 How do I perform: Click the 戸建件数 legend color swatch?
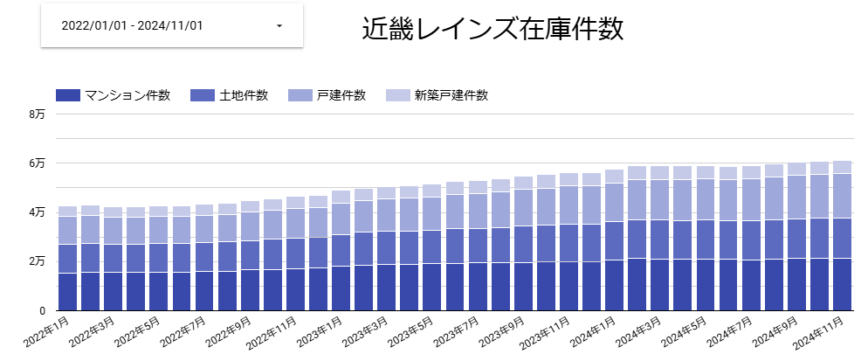[x=300, y=95]
